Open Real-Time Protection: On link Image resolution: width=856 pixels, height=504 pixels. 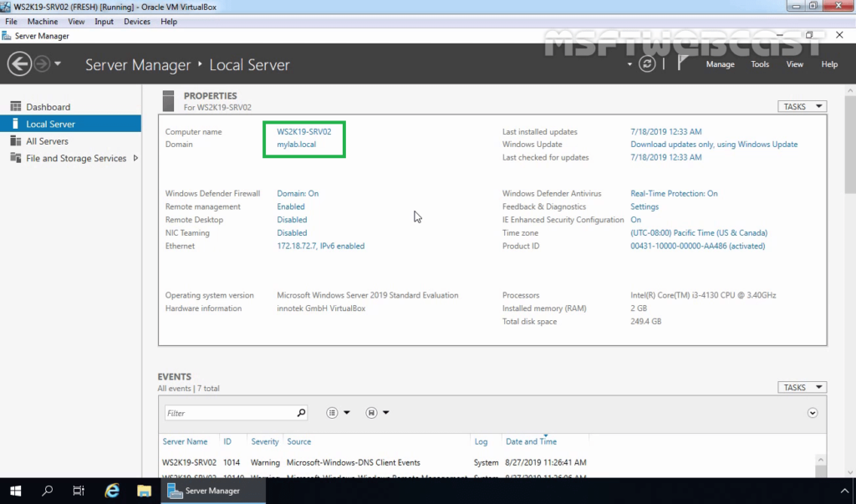[x=674, y=193]
